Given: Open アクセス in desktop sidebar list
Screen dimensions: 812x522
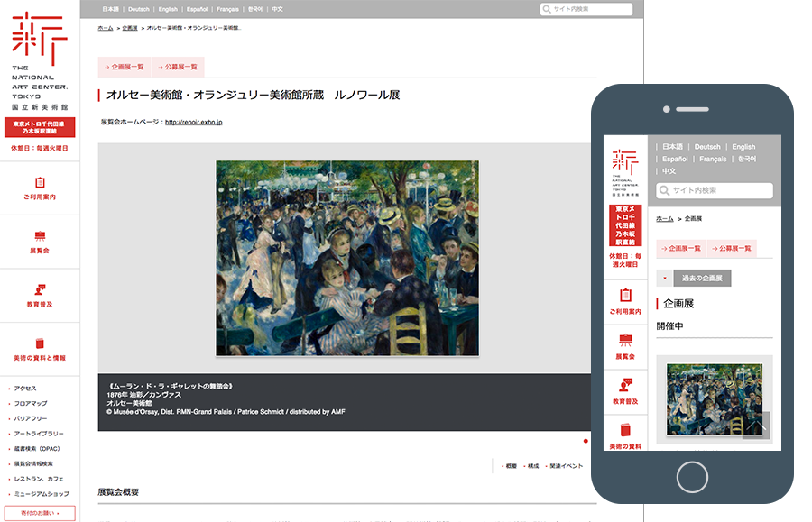Looking at the screenshot, I should 25,389.
